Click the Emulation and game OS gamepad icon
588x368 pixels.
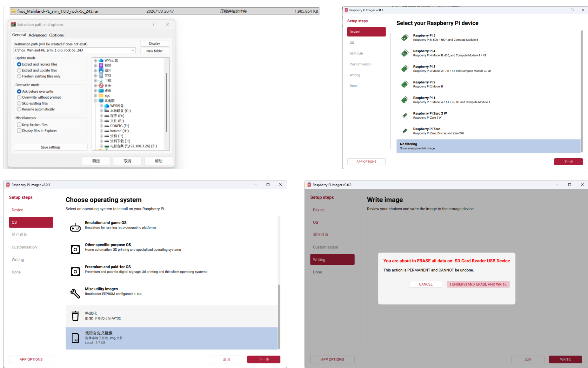point(75,227)
